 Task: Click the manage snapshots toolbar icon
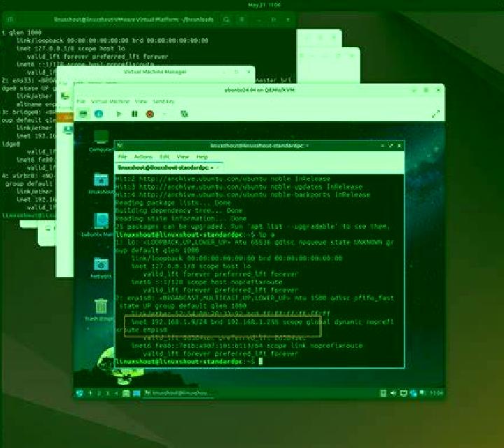(x=184, y=114)
